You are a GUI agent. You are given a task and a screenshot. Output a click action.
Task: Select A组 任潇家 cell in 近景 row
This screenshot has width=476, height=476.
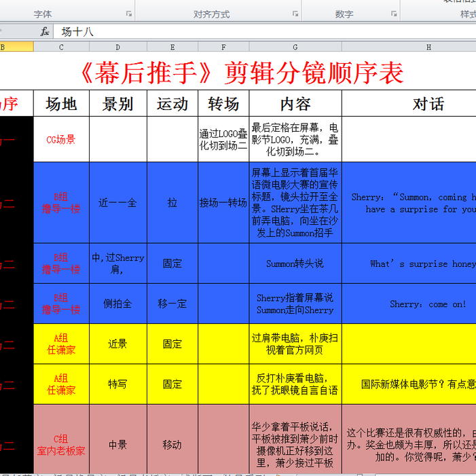tap(61, 344)
